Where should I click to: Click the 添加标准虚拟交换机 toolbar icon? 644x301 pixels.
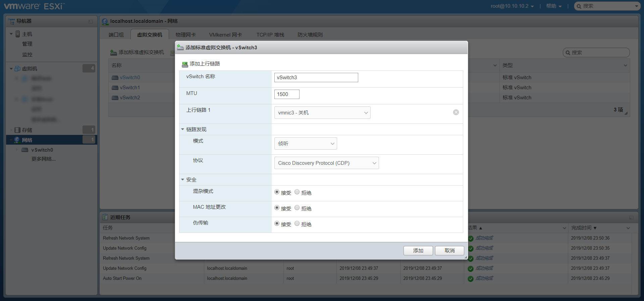[x=114, y=53]
